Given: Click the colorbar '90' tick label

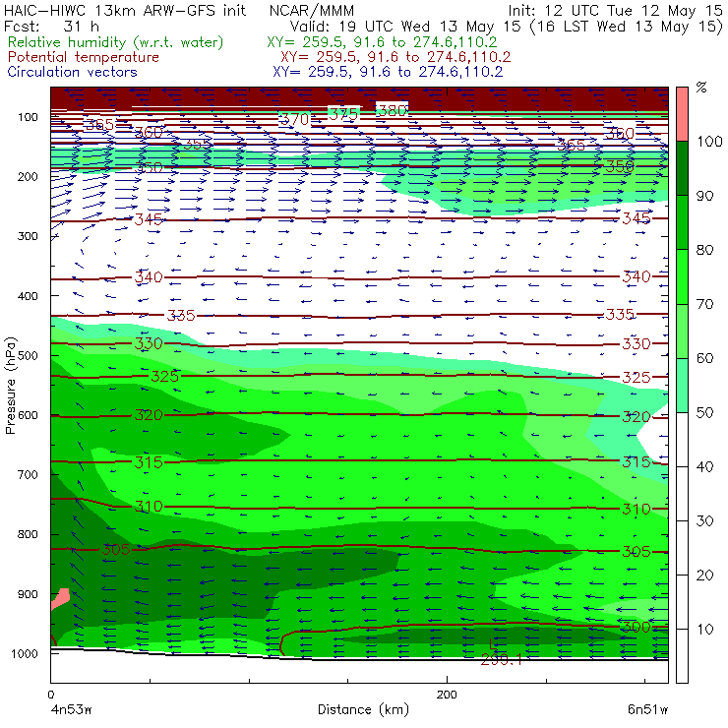Looking at the screenshot, I should (x=704, y=196).
